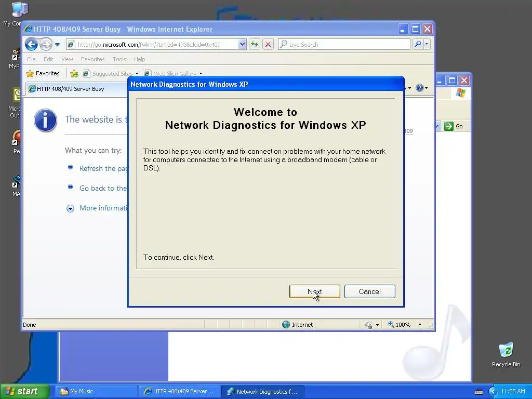This screenshot has width=532, height=399.
Task: Click the Windows flag logo in background window
Action: (x=461, y=92)
